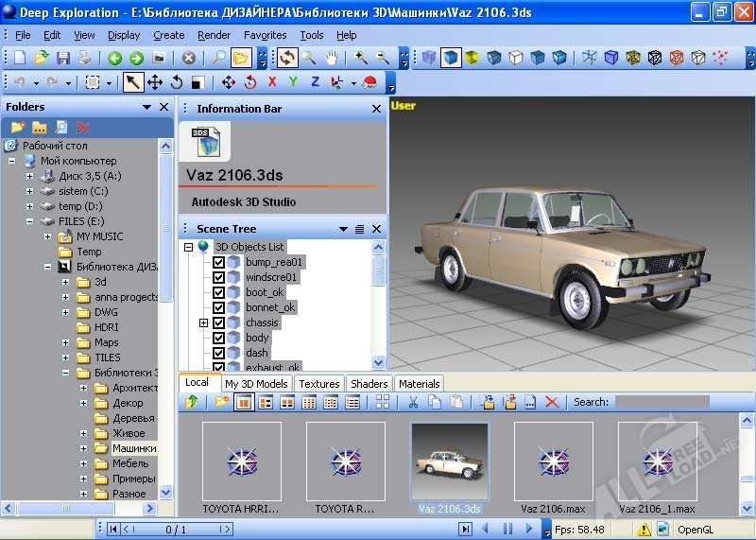Click the Save floppy disk icon
Screen dimensions: 756x540
[x=63, y=59]
